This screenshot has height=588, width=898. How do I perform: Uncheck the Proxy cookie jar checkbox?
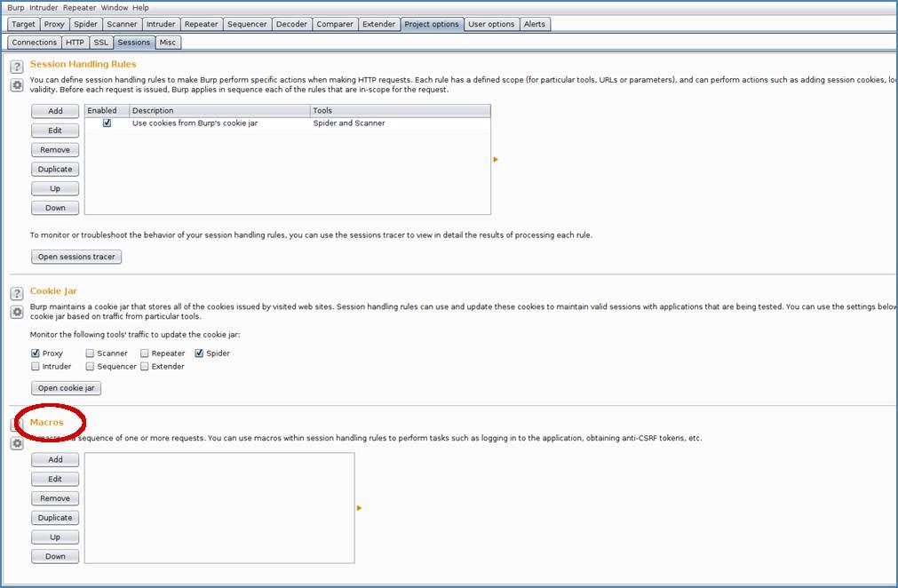pyautogui.click(x=36, y=354)
